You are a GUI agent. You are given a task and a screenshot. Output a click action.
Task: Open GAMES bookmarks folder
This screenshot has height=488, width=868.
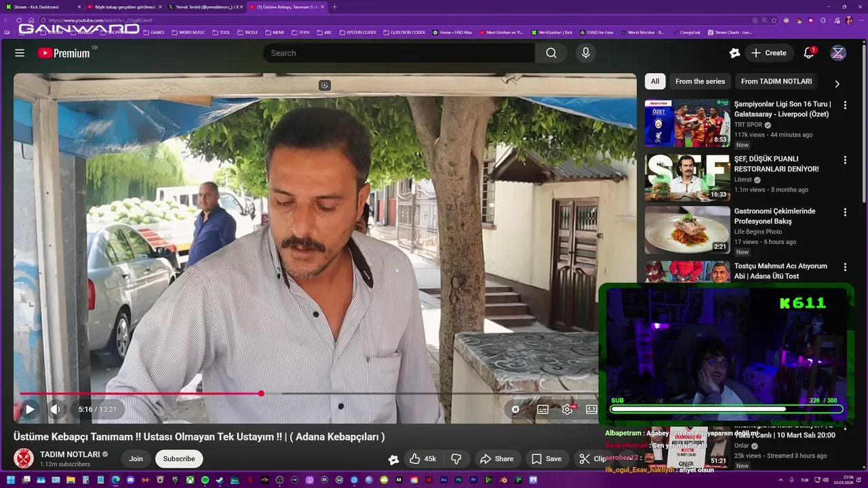[153, 33]
